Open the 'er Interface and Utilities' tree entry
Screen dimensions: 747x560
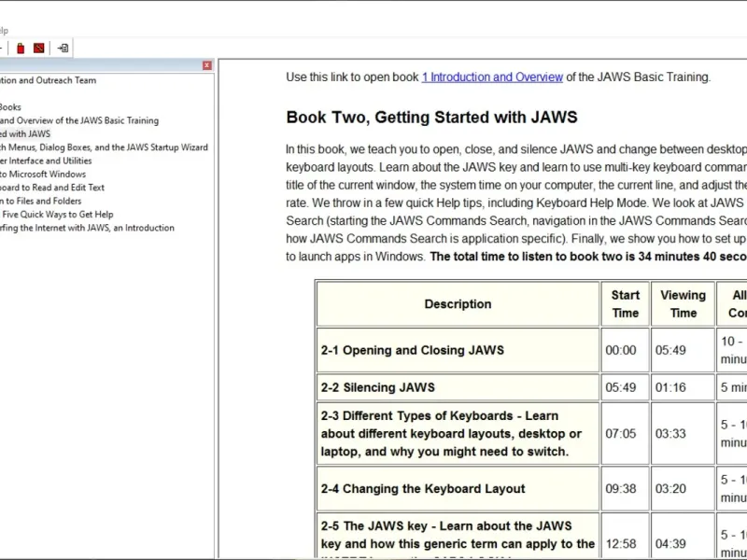46,161
